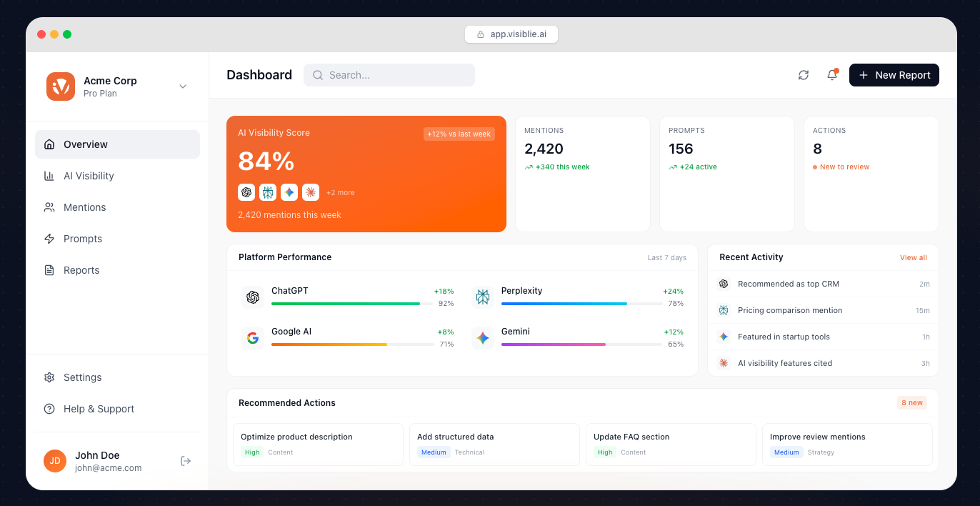Open notifications bell icon
Viewport: 980px width, 506px height.
(832, 75)
